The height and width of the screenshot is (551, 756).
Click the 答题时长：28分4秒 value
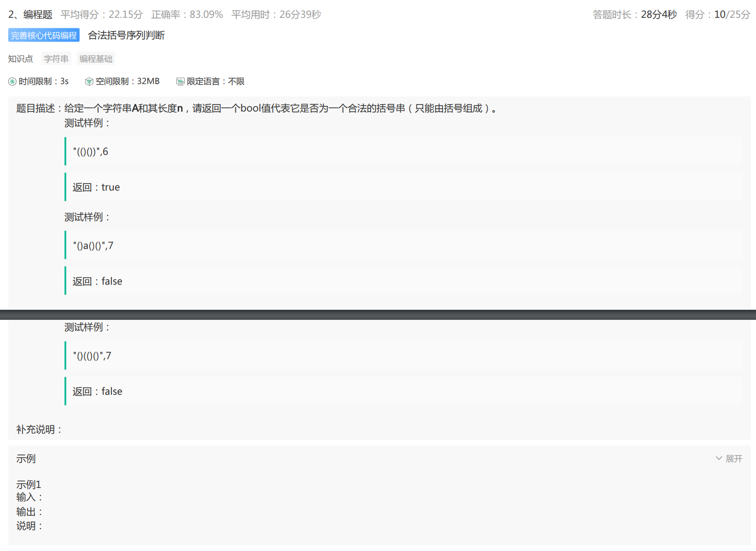(x=634, y=15)
